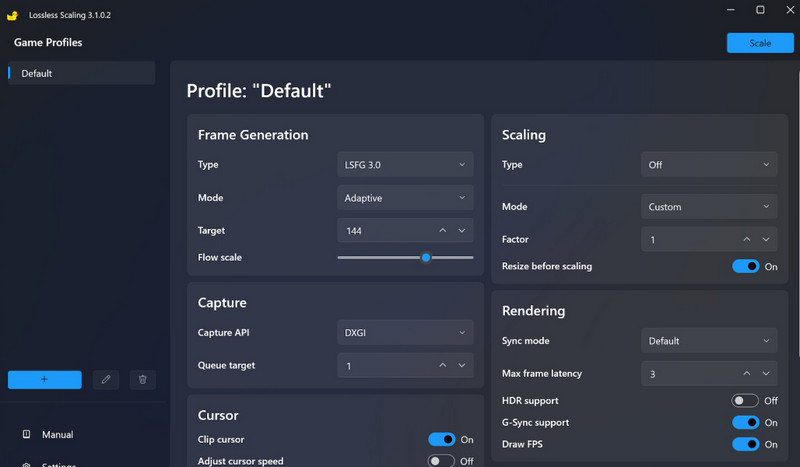Viewport: 800px width, 467px height.
Task: Open the Adaptive Mode dropdown
Action: [x=405, y=198]
